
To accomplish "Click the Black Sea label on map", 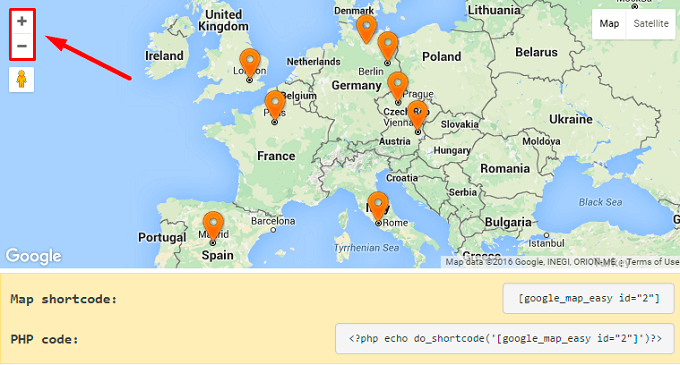I will (x=600, y=202).
